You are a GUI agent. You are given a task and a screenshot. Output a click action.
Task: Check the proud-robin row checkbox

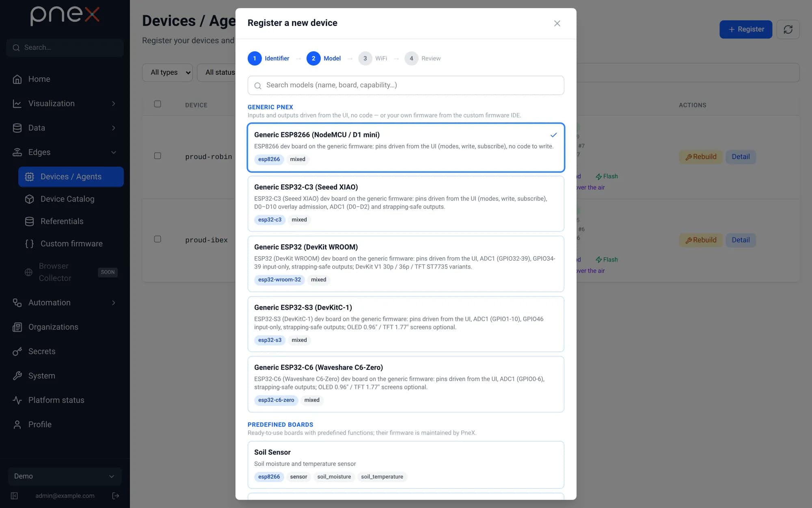coord(158,156)
